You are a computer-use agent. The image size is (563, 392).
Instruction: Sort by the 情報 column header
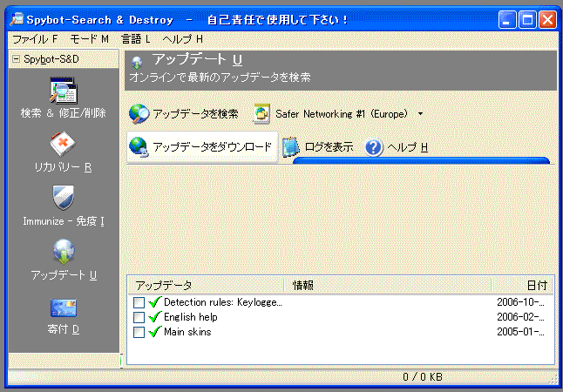(x=387, y=286)
